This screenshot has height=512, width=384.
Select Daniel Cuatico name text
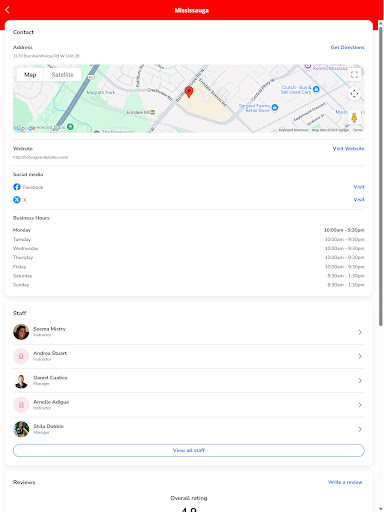click(50, 378)
